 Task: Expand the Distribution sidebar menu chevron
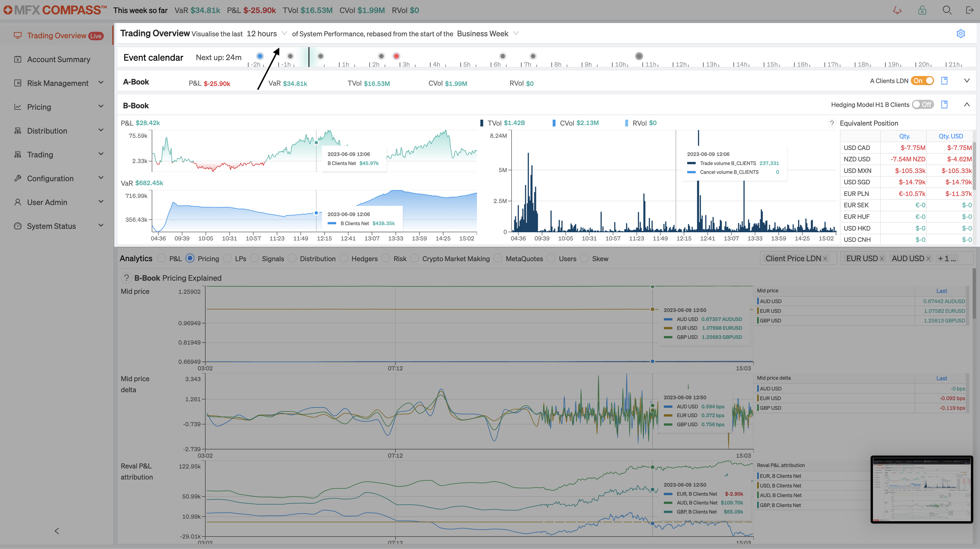pyautogui.click(x=101, y=130)
